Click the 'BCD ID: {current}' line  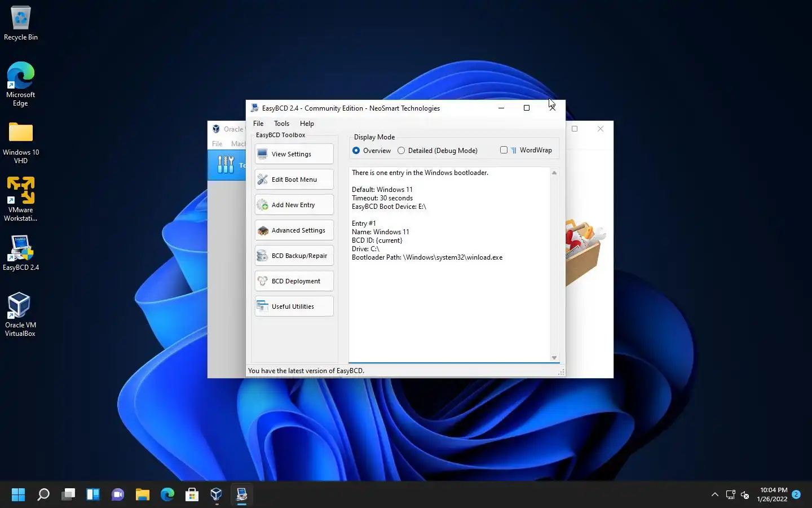coord(377,240)
